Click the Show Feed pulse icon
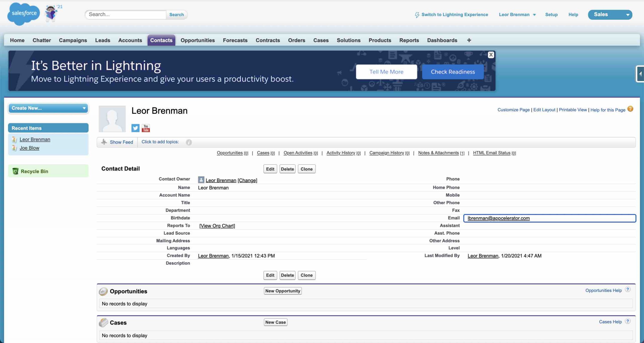This screenshot has width=644, height=343. (104, 142)
